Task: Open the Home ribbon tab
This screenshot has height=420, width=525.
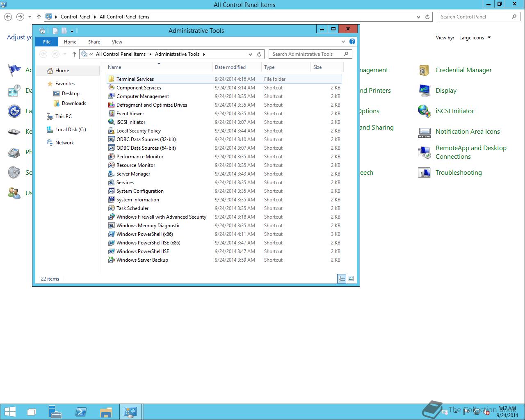Action: [70, 42]
